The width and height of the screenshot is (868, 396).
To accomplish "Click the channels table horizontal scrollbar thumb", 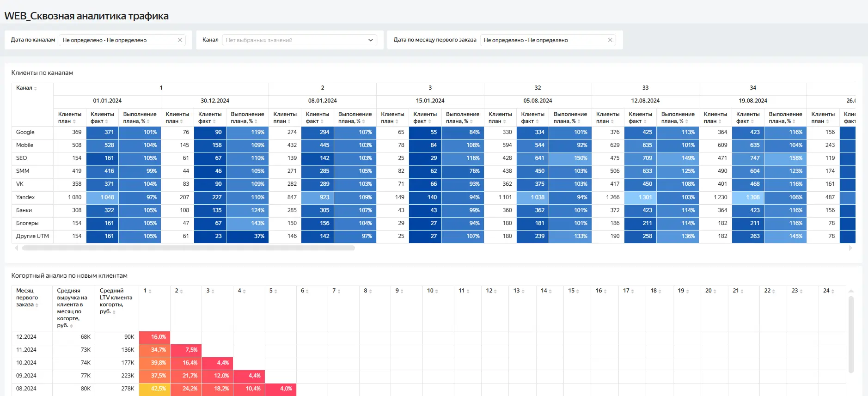I will click(x=189, y=248).
